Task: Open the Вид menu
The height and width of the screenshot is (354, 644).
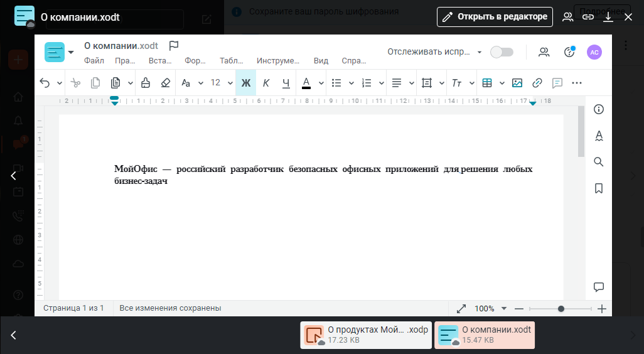Action: click(x=321, y=61)
